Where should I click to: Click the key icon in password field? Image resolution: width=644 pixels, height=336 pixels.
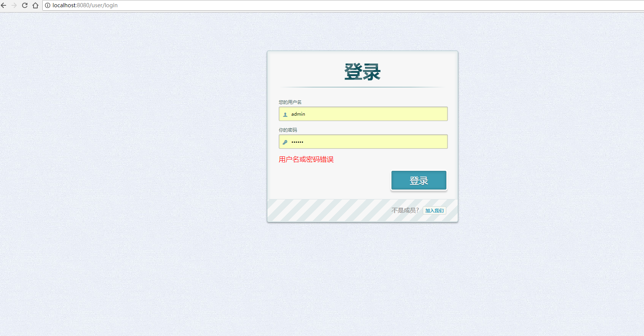285,142
